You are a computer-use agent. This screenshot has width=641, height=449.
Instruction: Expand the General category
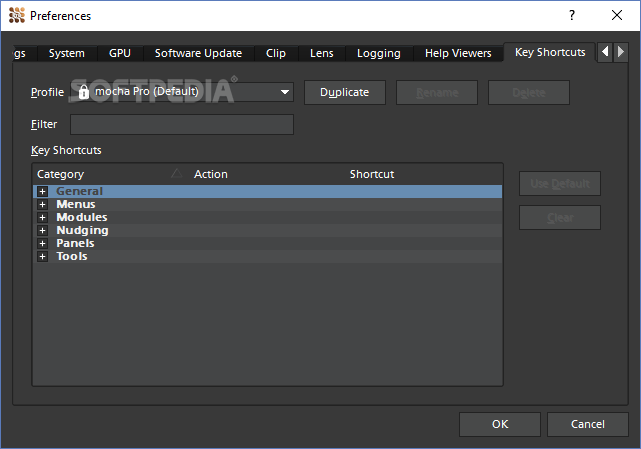[42, 191]
